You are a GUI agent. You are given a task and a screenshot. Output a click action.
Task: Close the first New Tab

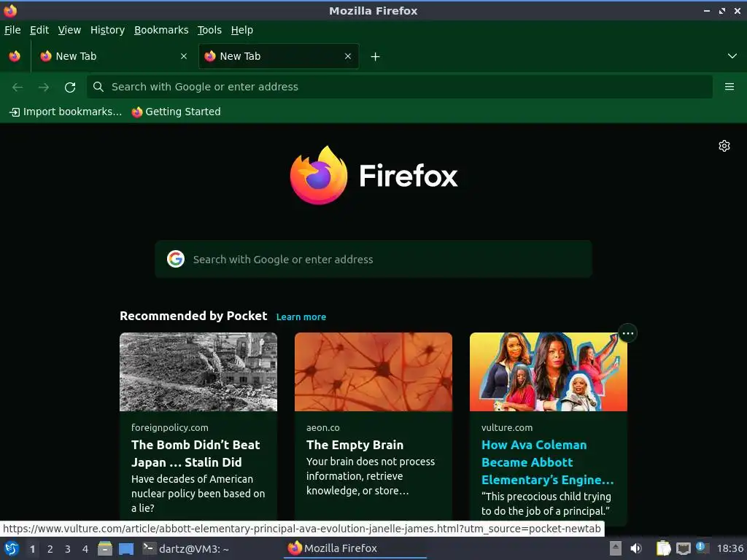[x=184, y=56]
